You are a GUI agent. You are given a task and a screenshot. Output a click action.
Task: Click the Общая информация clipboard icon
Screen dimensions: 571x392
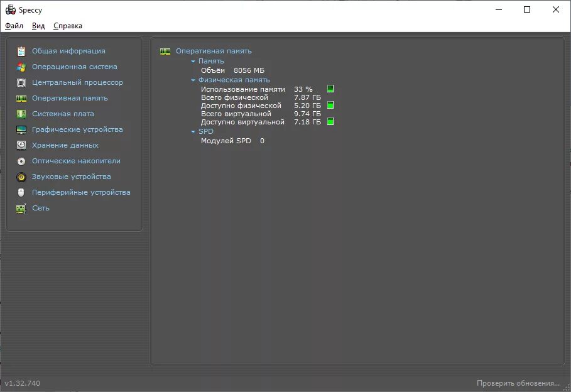tap(21, 52)
